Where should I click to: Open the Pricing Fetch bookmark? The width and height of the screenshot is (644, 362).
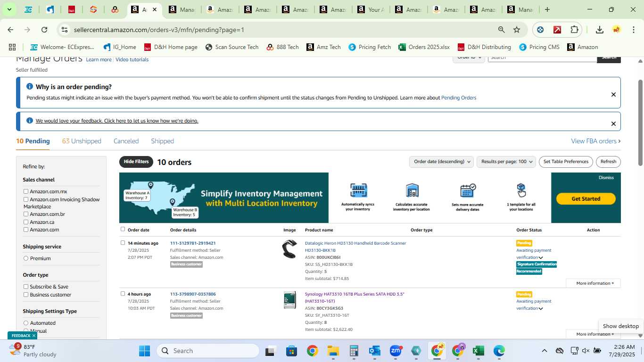[x=370, y=47]
